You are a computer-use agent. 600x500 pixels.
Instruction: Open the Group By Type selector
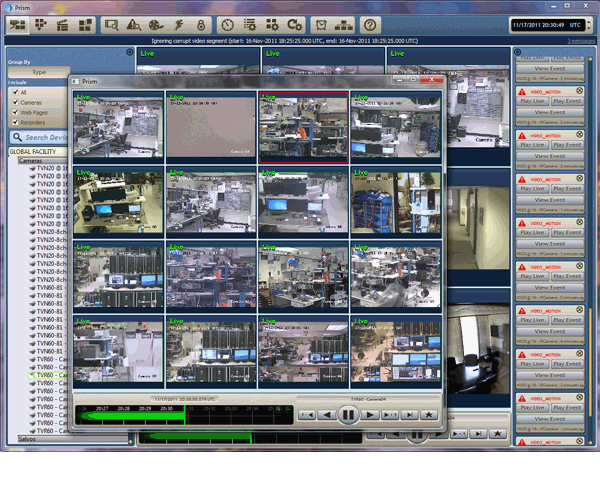[38, 72]
